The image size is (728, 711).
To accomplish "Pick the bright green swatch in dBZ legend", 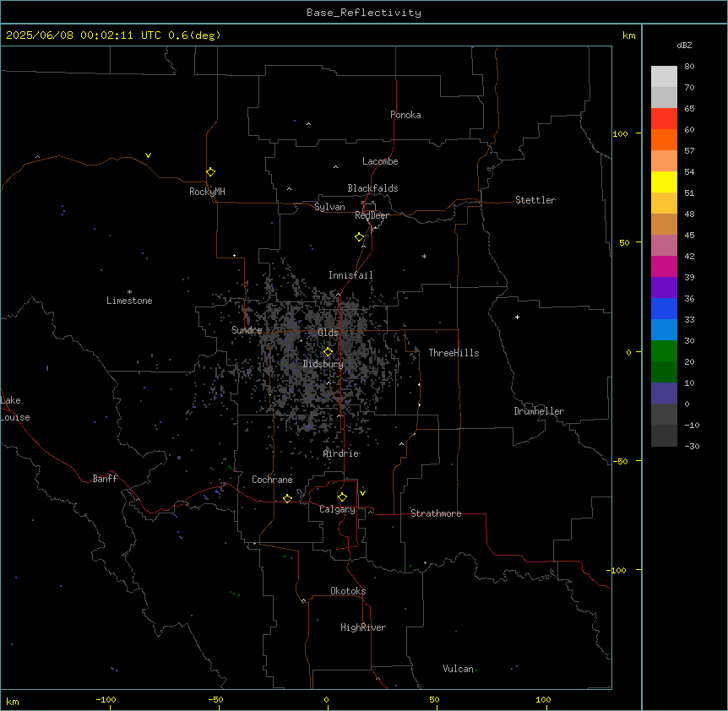I will coord(664,351).
